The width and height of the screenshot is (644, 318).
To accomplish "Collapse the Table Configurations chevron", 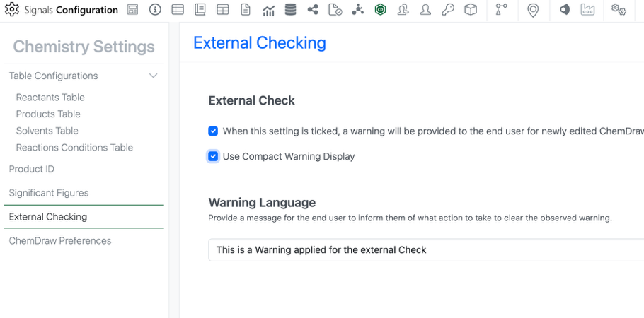I will (x=153, y=76).
